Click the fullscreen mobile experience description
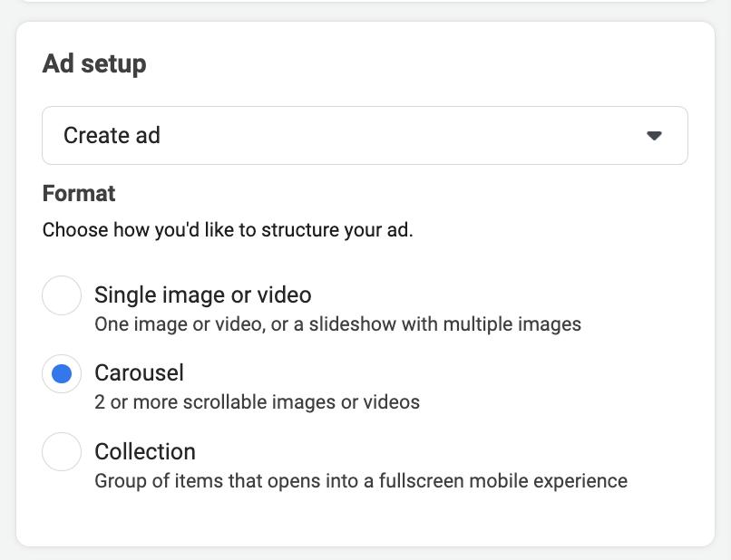This screenshot has width=731, height=560. point(360,480)
